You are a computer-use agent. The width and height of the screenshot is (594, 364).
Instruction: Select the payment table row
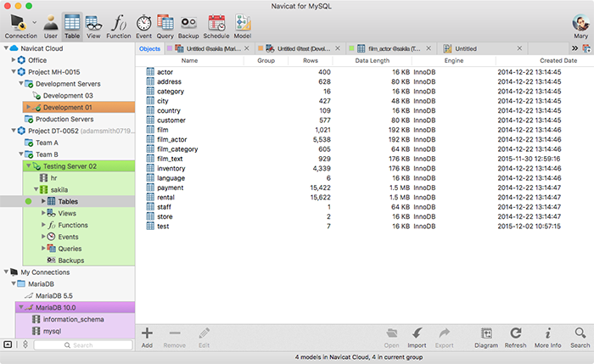coord(364,188)
